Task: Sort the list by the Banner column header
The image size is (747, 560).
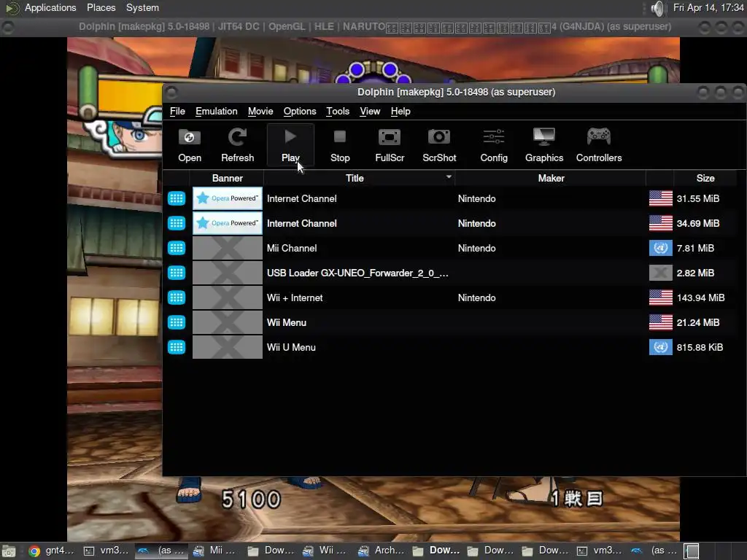Action: pos(228,178)
